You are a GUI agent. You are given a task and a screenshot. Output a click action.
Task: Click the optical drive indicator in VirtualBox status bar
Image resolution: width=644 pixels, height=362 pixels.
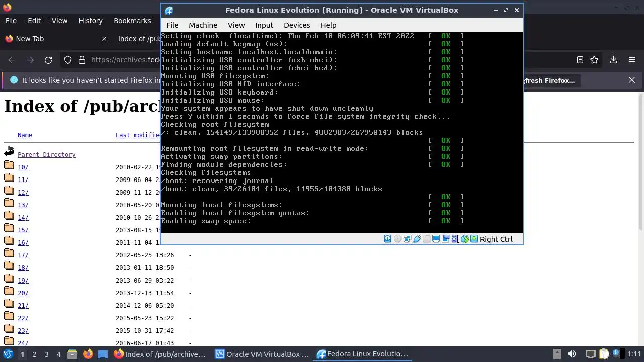tap(397, 239)
